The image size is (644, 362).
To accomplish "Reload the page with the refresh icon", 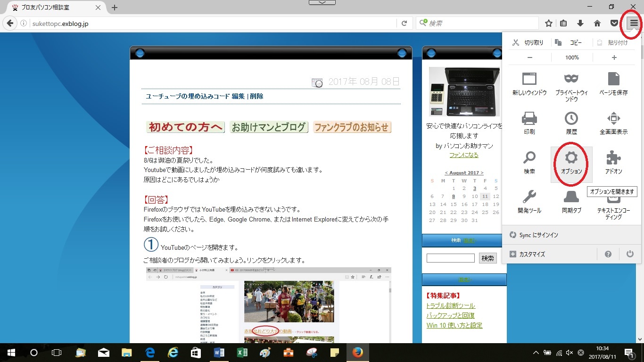I will point(404,23).
